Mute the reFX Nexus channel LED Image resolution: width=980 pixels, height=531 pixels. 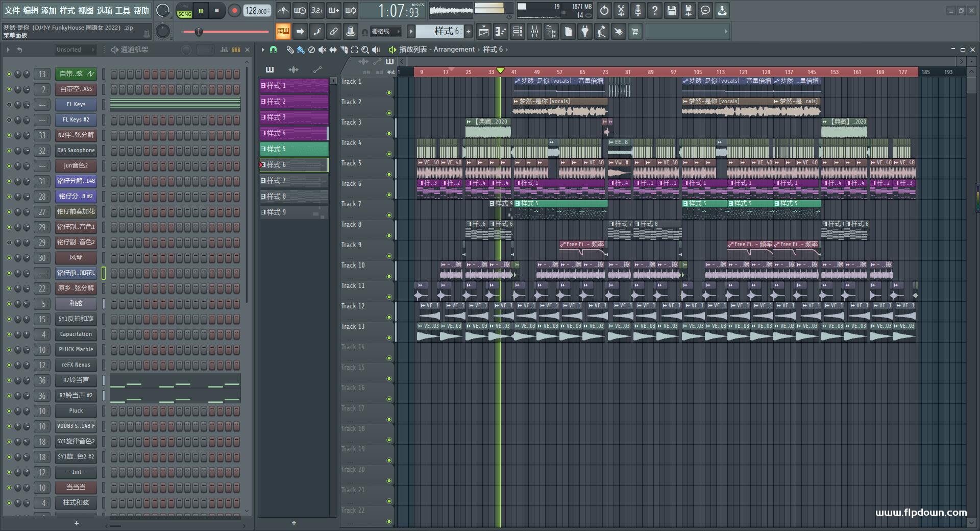click(x=9, y=365)
